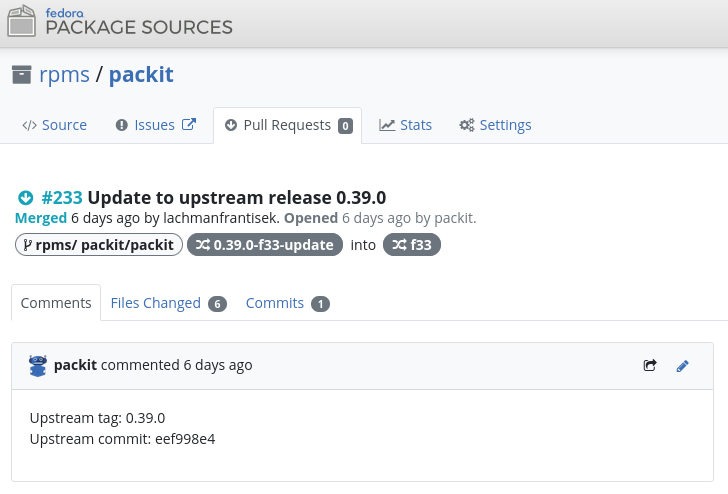The height and width of the screenshot is (494, 728).
Task: Open the Source tab
Action: (x=55, y=125)
